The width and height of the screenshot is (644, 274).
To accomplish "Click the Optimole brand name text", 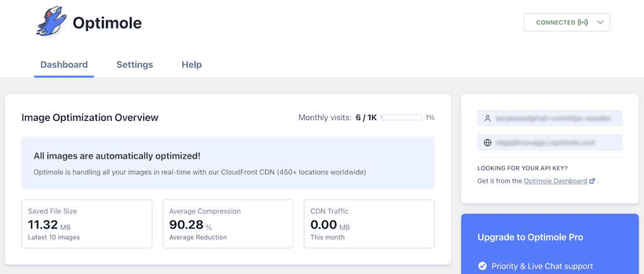I will pyautogui.click(x=107, y=23).
